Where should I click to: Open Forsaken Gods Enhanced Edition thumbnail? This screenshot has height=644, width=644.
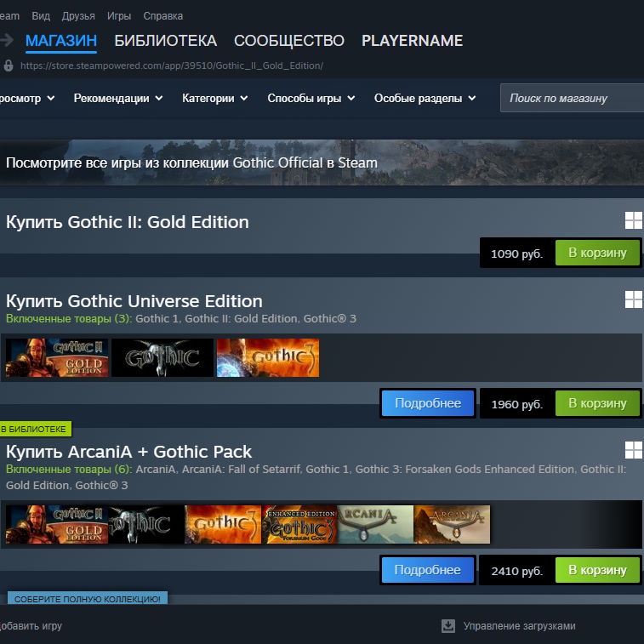[x=299, y=525]
